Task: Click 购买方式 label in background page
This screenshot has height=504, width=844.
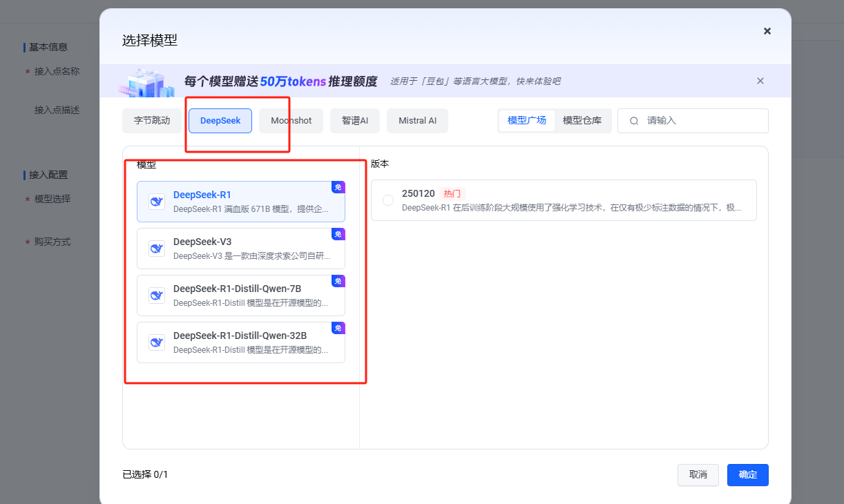Action: (52, 242)
